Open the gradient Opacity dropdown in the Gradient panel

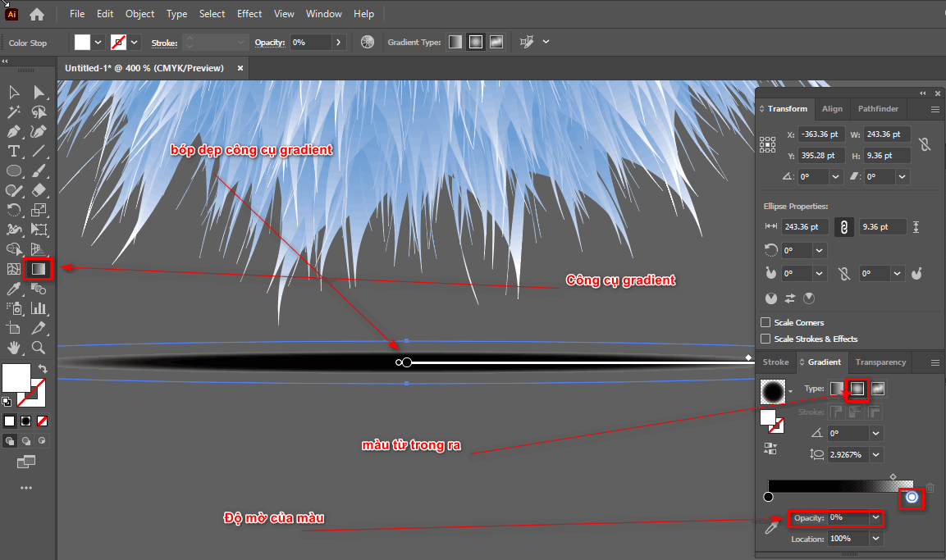click(876, 518)
